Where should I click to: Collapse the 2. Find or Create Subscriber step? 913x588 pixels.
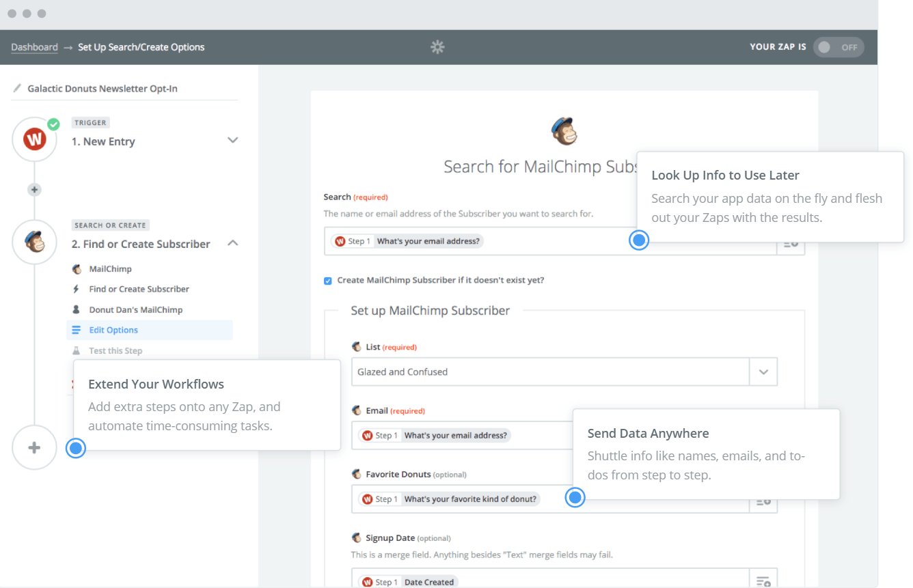pos(232,242)
